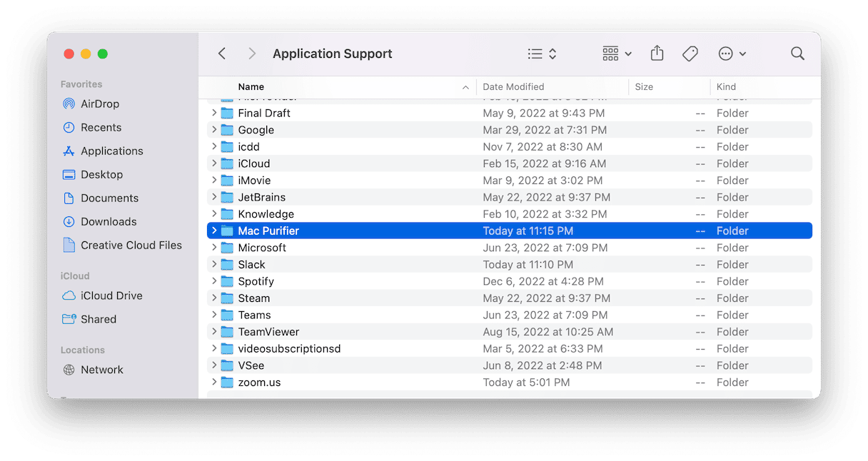Sort by the Kind column header

(726, 86)
